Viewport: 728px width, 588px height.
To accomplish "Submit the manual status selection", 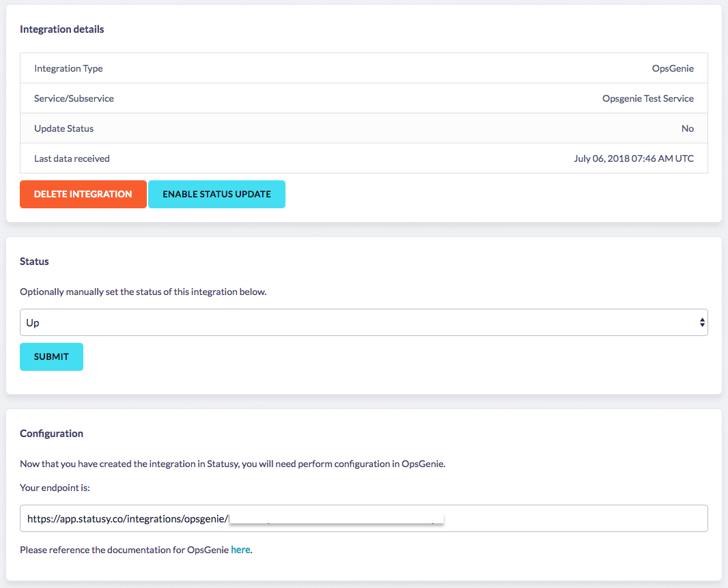I will coord(51,356).
